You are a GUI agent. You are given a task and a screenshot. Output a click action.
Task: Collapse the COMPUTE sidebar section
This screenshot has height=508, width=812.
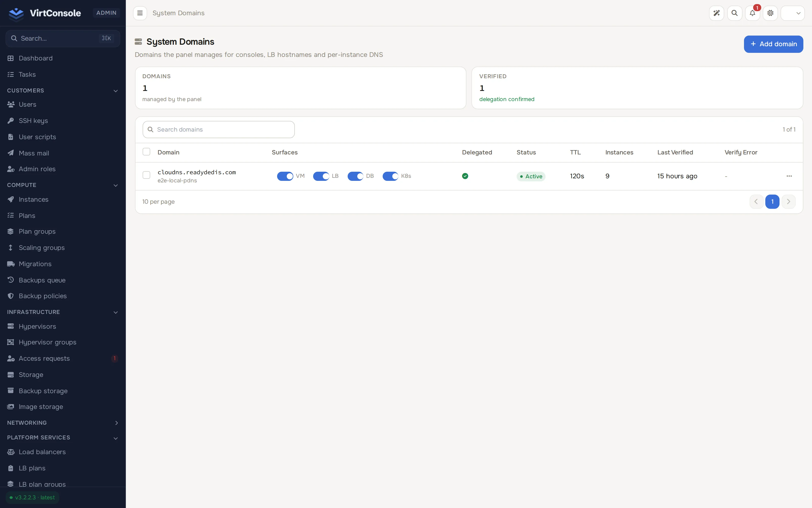pos(63,185)
